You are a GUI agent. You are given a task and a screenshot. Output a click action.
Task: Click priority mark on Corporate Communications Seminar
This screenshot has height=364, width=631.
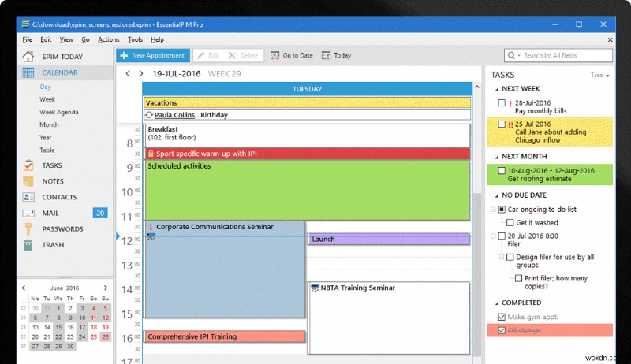point(151,227)
